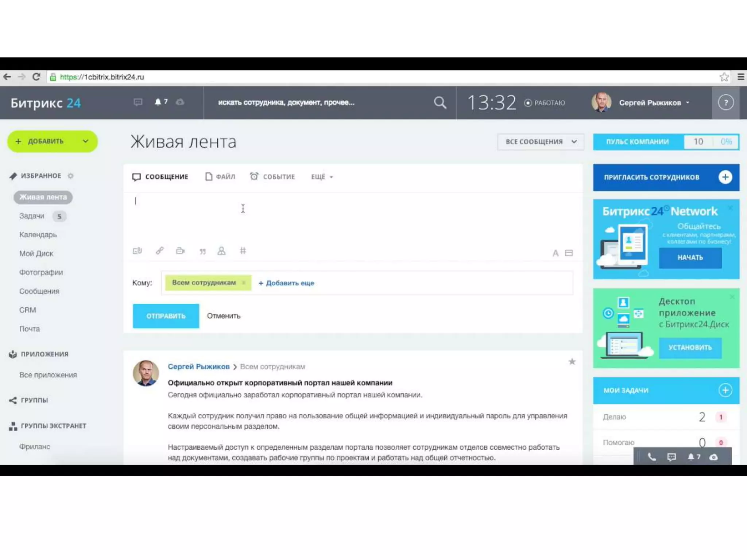747x560 pixels.
Task: Open notifications bell in the top header
Action: [158, 102]
